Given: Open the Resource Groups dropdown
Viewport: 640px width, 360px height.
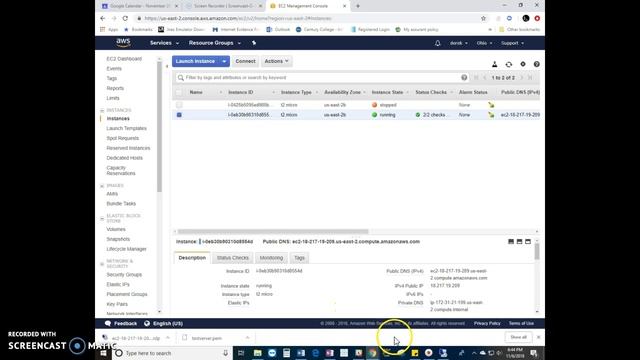Looking at the screenshot, I should 214,43.
